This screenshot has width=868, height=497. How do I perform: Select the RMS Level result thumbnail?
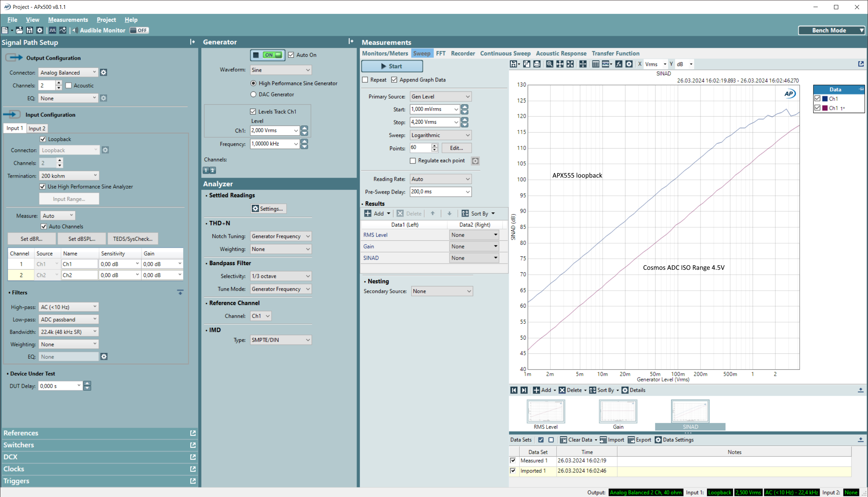tap(545, 412)
